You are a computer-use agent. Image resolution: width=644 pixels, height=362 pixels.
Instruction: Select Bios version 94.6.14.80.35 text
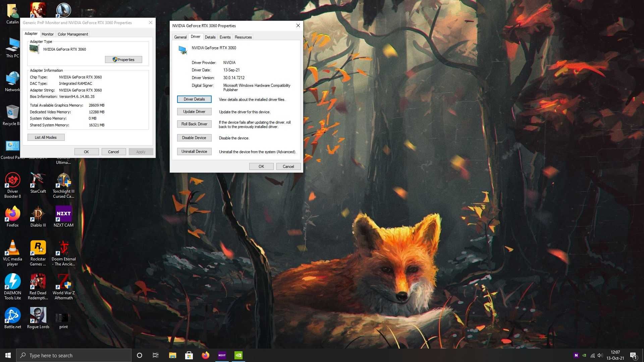pyautogui.click(x=77, y=97)
